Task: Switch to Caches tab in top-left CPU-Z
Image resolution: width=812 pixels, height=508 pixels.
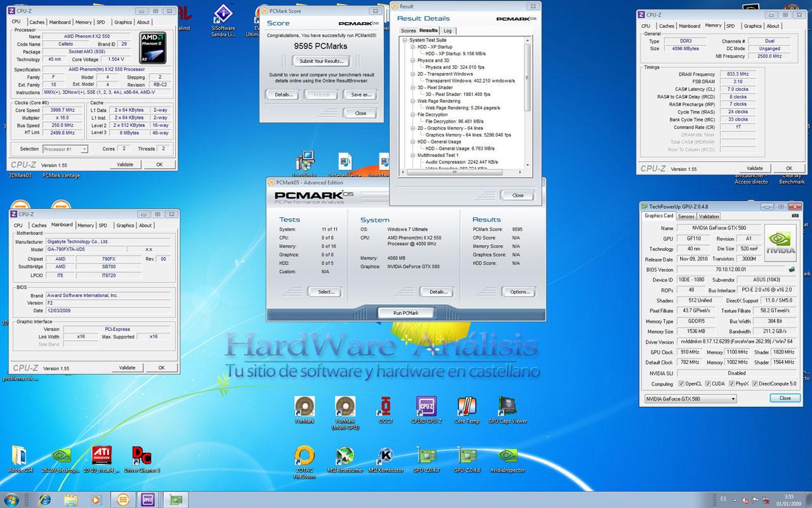Action: tap(37, 22)
